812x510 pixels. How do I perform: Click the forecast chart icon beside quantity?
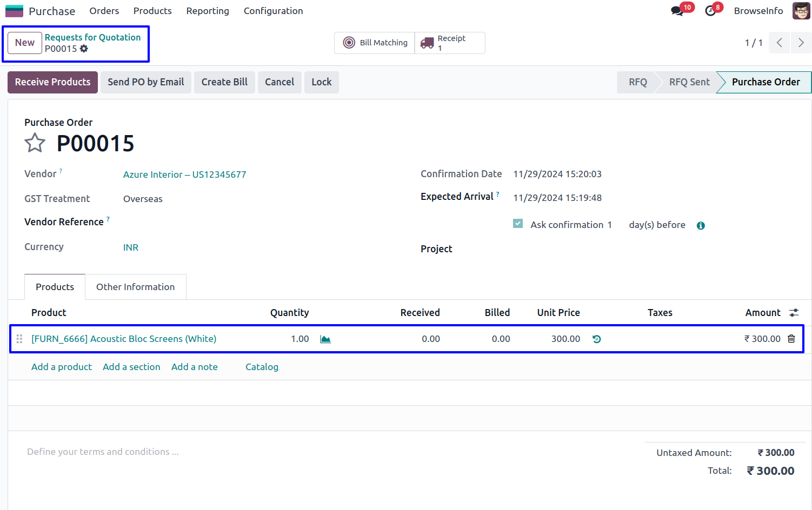[x=325, y=339]
